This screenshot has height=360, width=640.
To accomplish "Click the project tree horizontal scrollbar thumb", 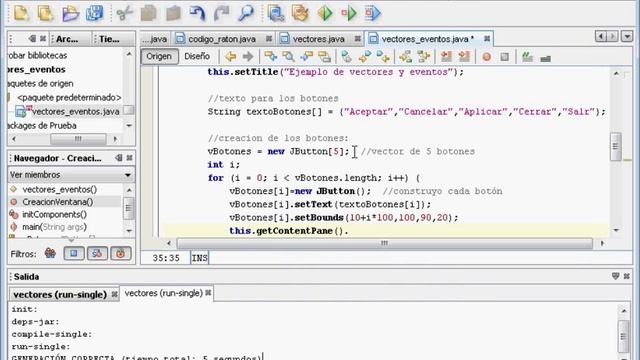I will pos(78,139).
